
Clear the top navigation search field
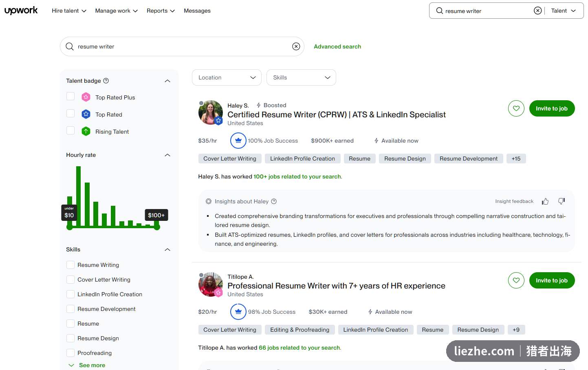[538, 11]
